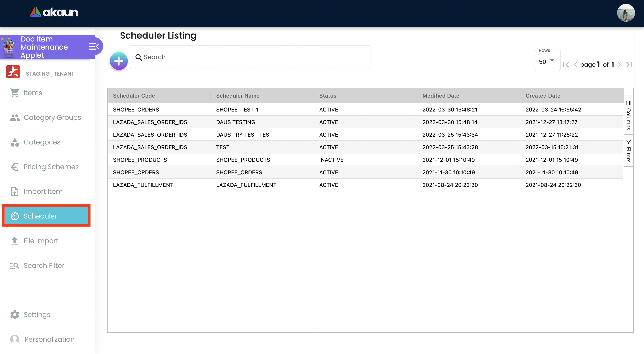The image size is (644, 354).
Task: Open Items in the sidebar
Action: coord(33,93)
